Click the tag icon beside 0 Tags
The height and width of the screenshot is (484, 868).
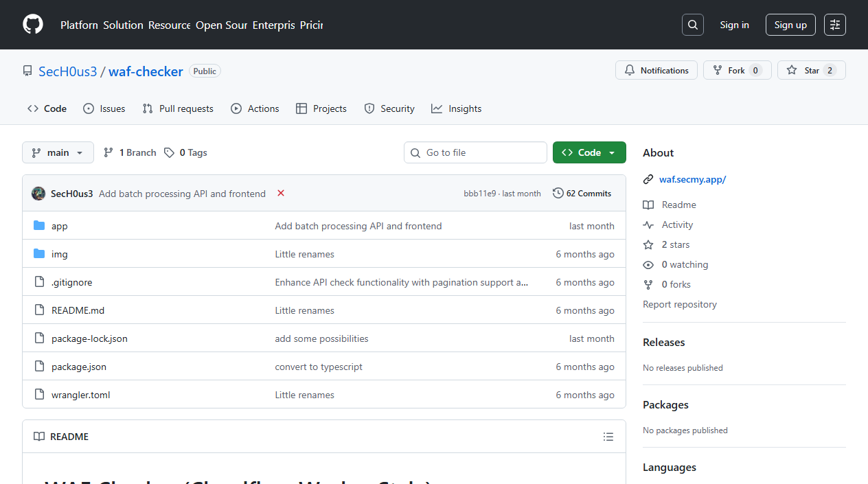169,153
